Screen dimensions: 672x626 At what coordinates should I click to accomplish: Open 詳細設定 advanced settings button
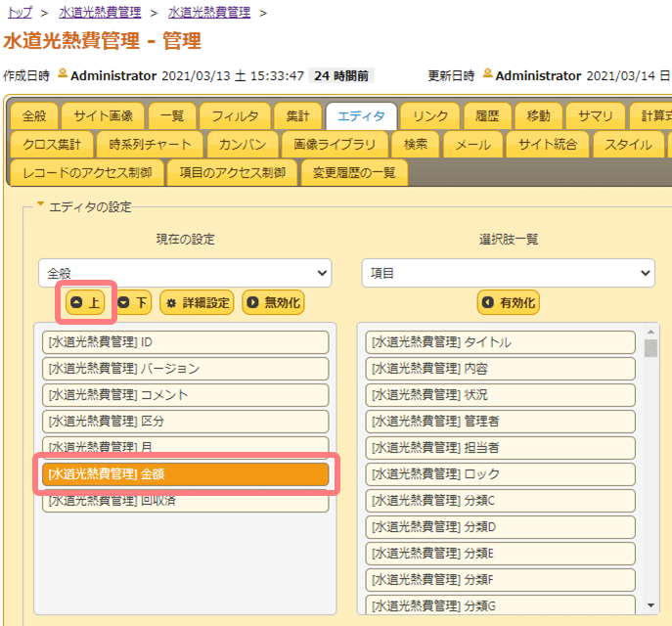tap(197, 302)
